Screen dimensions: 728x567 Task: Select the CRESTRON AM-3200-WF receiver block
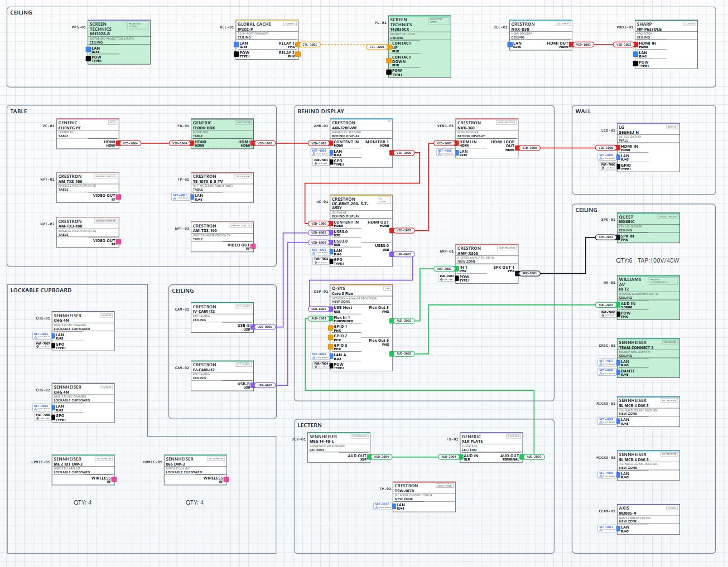coord(361,143)
